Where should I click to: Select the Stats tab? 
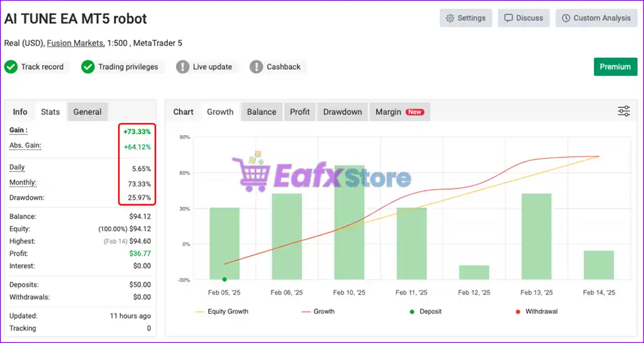coord(50,112)
